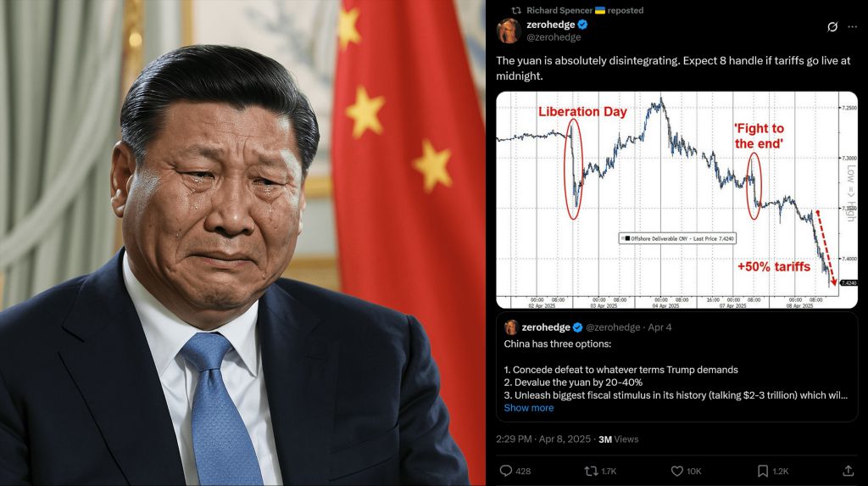Expand quoted tweet with Show more

(x=528, y=408)
